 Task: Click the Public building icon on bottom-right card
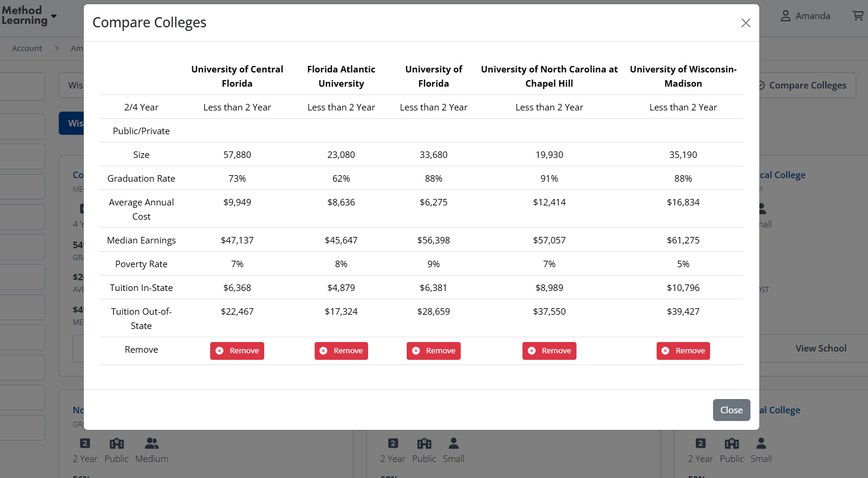731,444
